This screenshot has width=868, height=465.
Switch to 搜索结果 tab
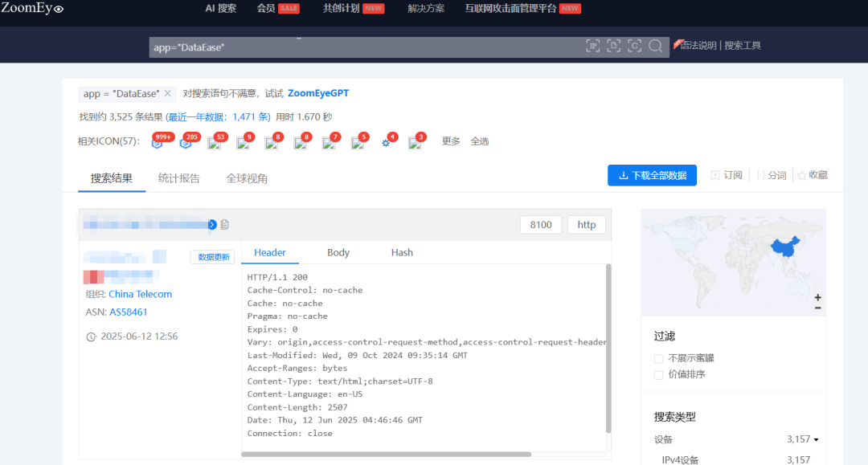[112, 178]
